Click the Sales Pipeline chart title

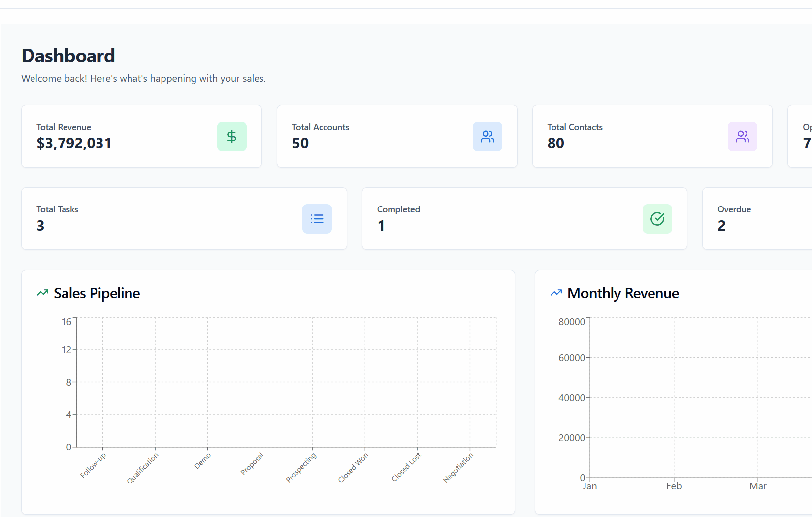97,293
